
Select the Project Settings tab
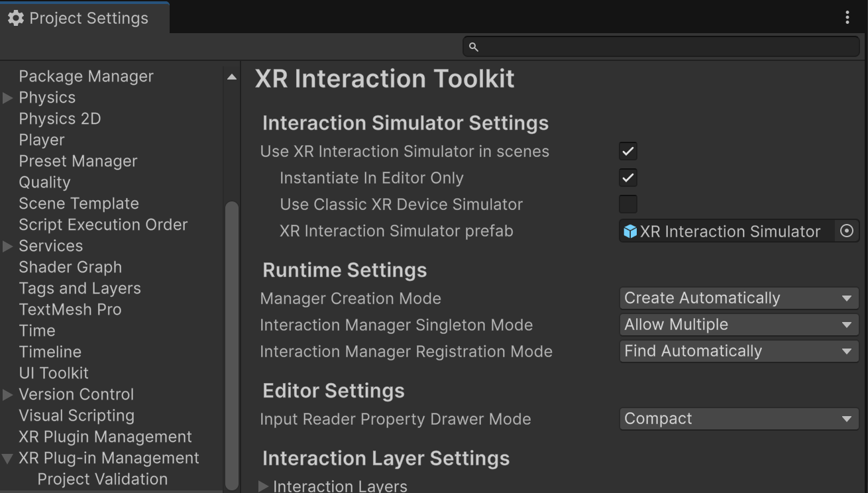pyautogui.click(x=85, y=18)
